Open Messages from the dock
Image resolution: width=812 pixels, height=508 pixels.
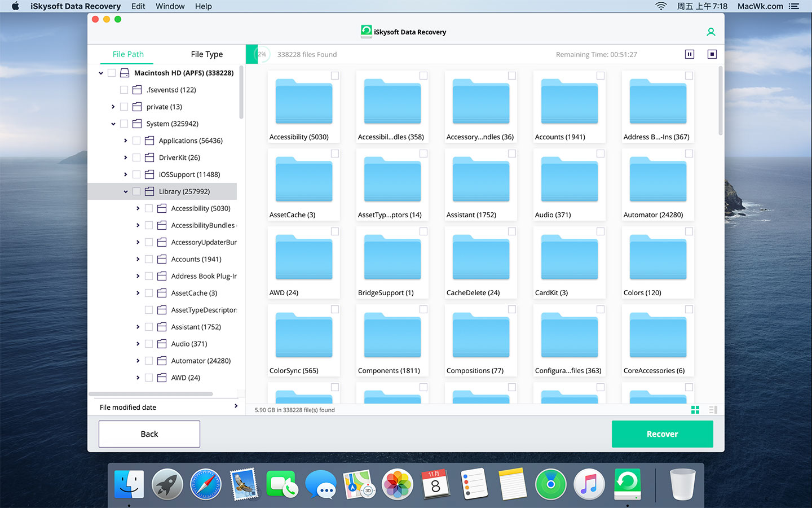tap(320, 484)
